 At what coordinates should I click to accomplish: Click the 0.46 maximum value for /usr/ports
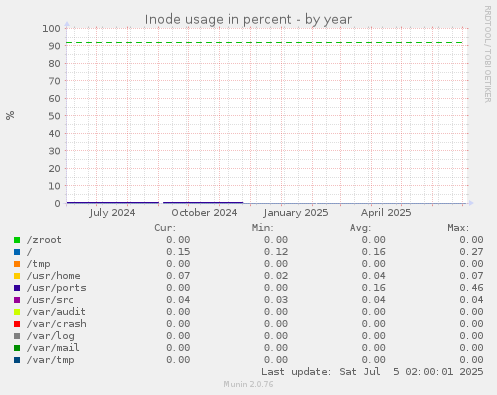471,288
